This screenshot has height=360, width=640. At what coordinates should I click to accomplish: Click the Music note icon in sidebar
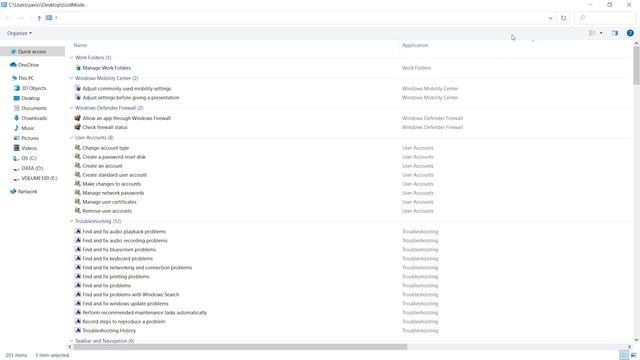pyautogui.click(x=16, y=128)
